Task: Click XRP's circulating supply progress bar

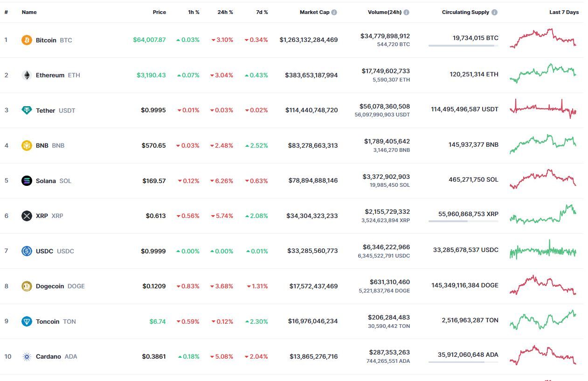Action: [463, 221]
